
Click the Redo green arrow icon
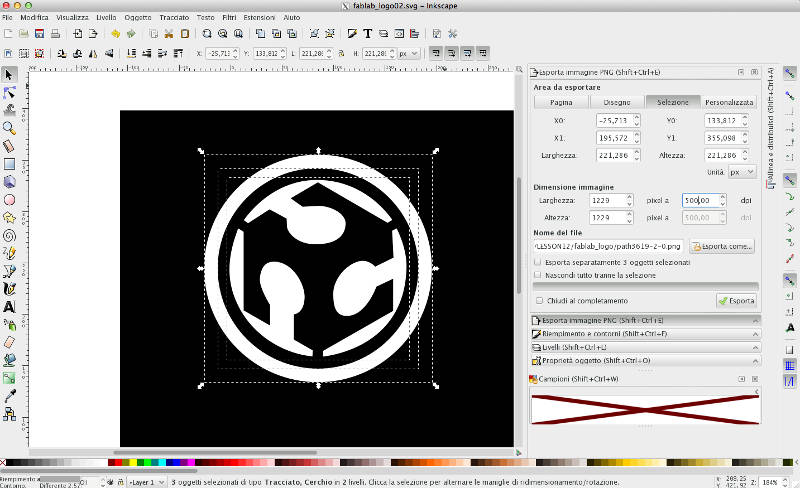(131, 34)
